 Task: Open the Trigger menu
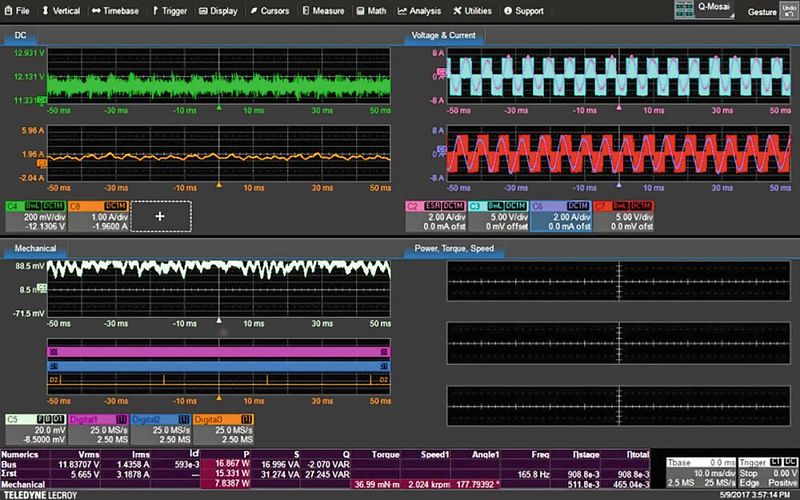pyautogui.click(x=170, y=11)
